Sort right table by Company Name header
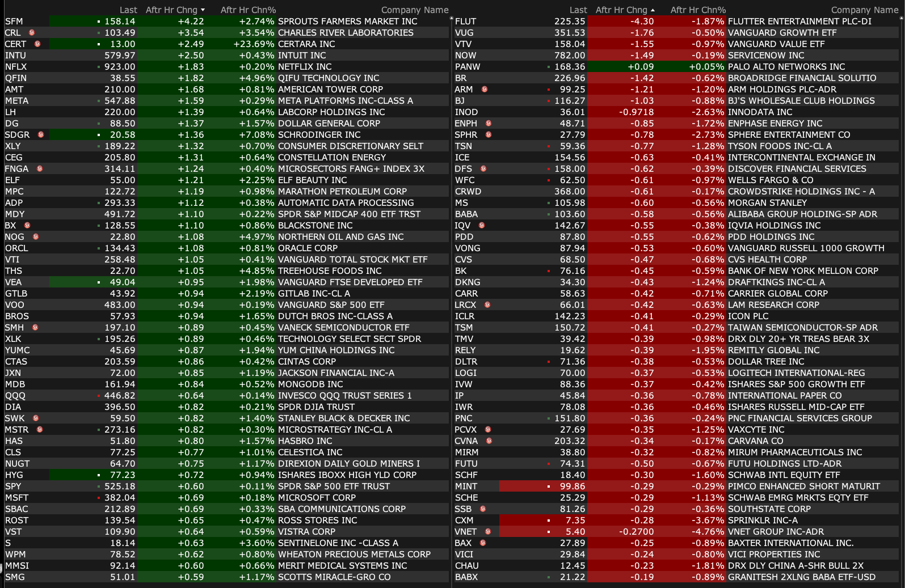The width and height of the screenshot is (905, 588). 864,10
